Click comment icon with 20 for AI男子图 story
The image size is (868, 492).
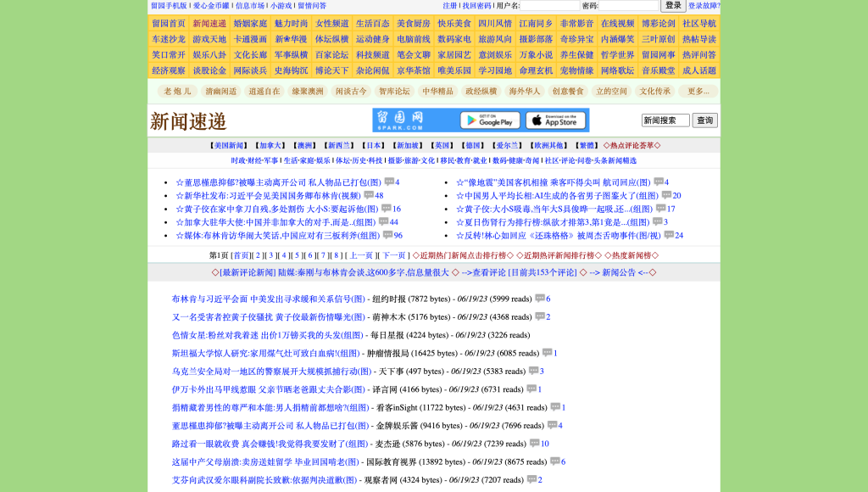tap(666, 195)
